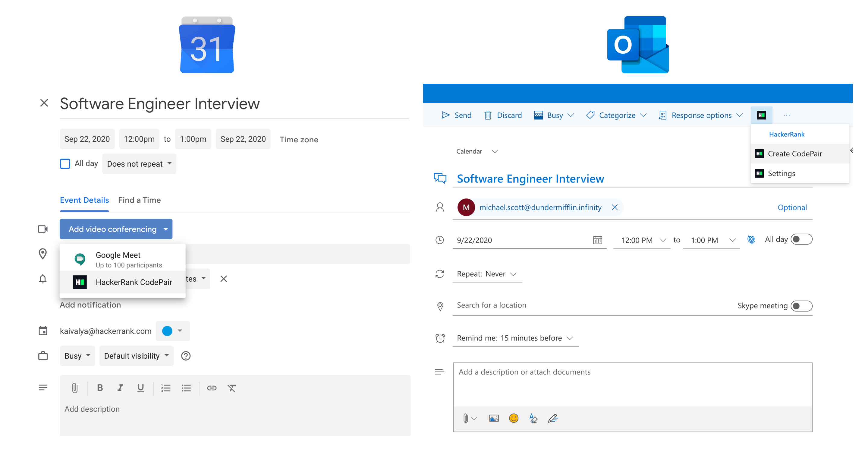Open the Remind me 15 minutes before dropdown
868x474 pixels.
tap(515, 338)
